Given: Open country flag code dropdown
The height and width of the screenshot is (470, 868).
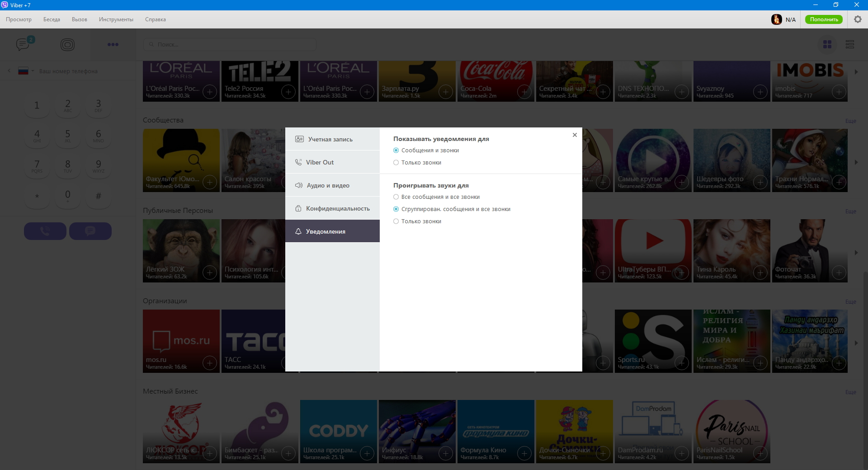Looking at the screenshot, I should point(26,71).
